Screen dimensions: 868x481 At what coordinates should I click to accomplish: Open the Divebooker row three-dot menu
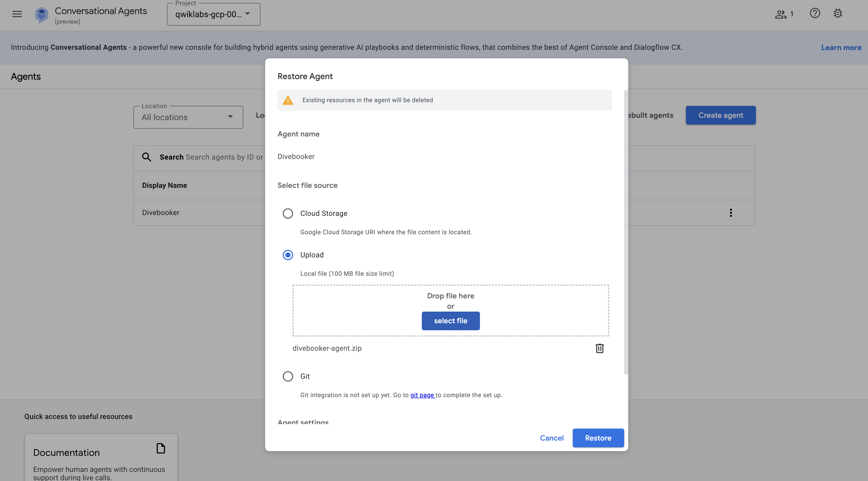pyautogui.click(x=731, y=213)
